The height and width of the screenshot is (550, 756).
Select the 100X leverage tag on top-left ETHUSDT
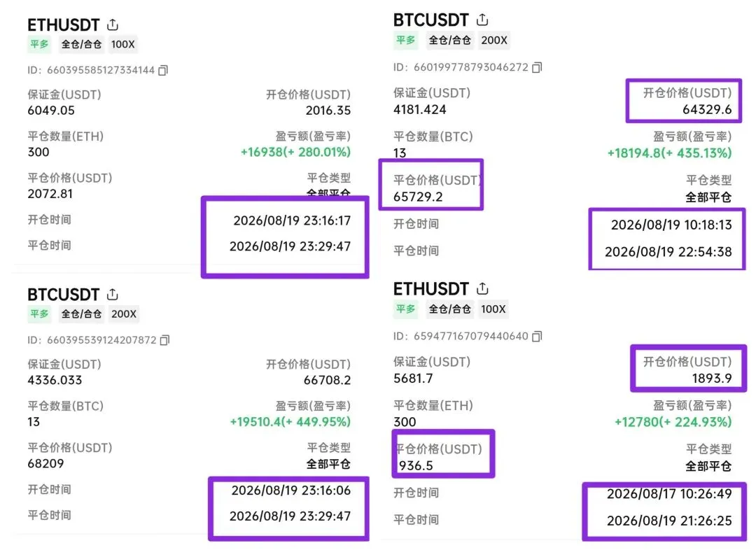pos(123,44)
